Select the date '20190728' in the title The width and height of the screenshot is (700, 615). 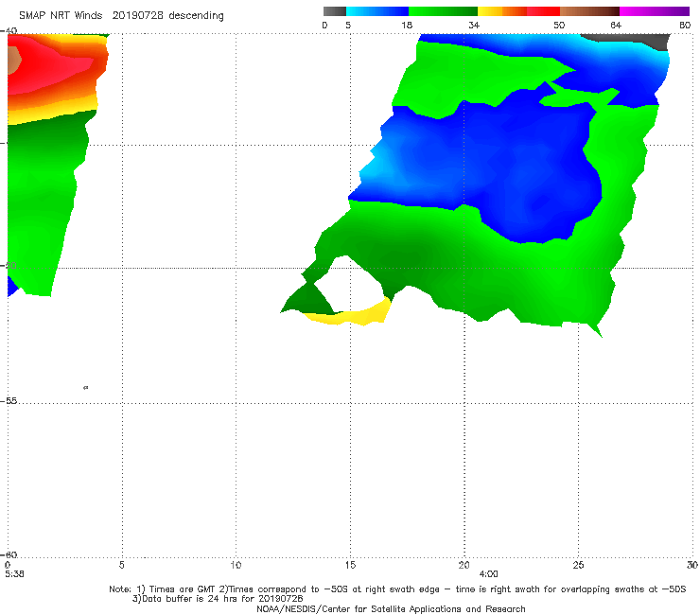137,16
